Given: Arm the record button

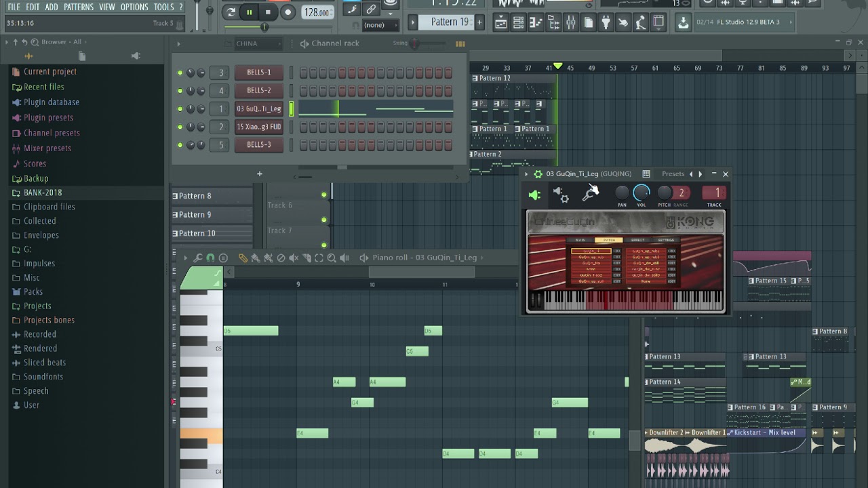Looking at the screenshot, I should click(x=288, y=12).
